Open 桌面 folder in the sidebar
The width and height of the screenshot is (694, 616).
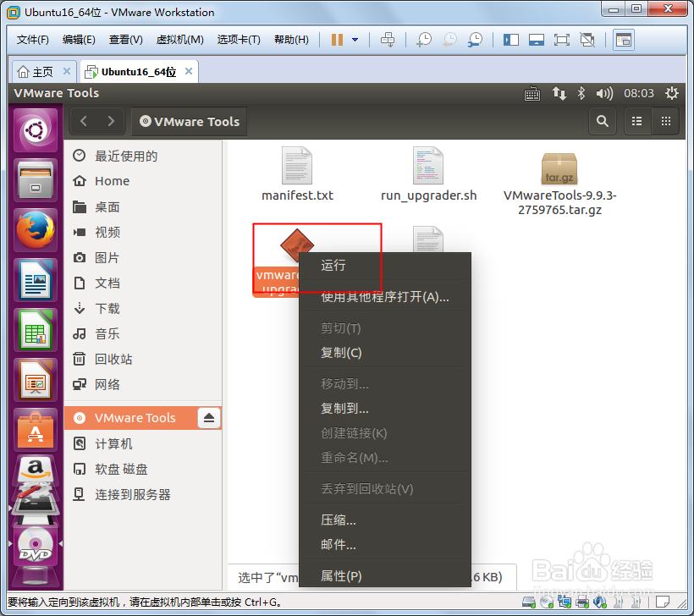pos(142,206)
